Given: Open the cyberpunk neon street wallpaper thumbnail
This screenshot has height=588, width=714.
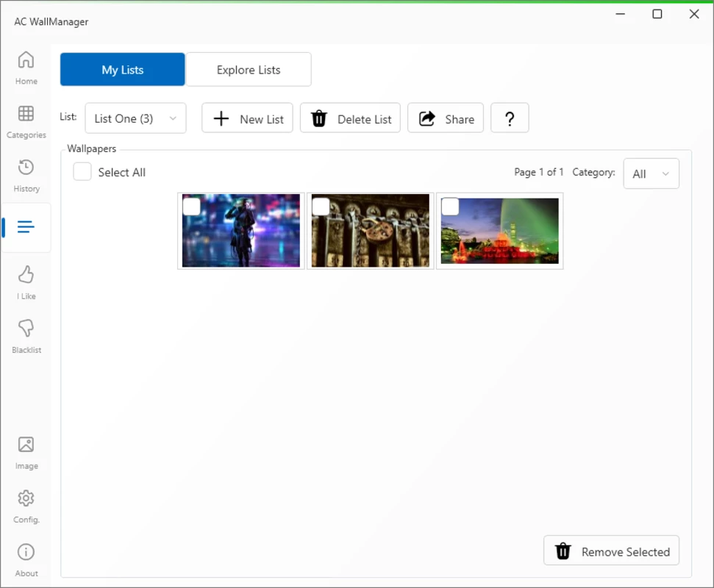Looking at the screenshot, I should tap(241, 231).
